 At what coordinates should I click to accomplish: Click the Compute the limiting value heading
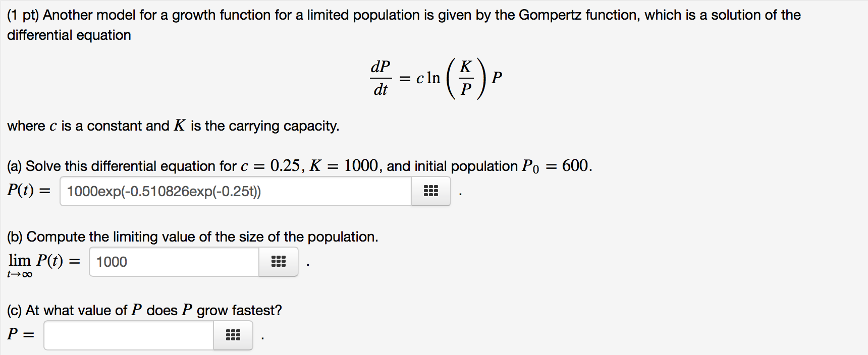[x=192, y=236]
